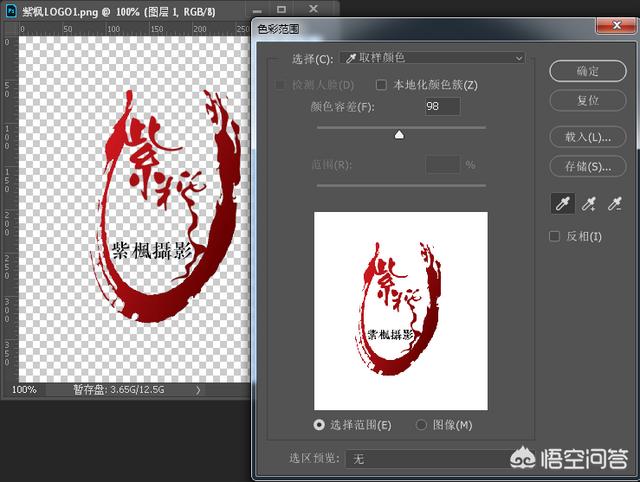
Task: Click 载入(L)... to load settings
Action: point(587,136)
